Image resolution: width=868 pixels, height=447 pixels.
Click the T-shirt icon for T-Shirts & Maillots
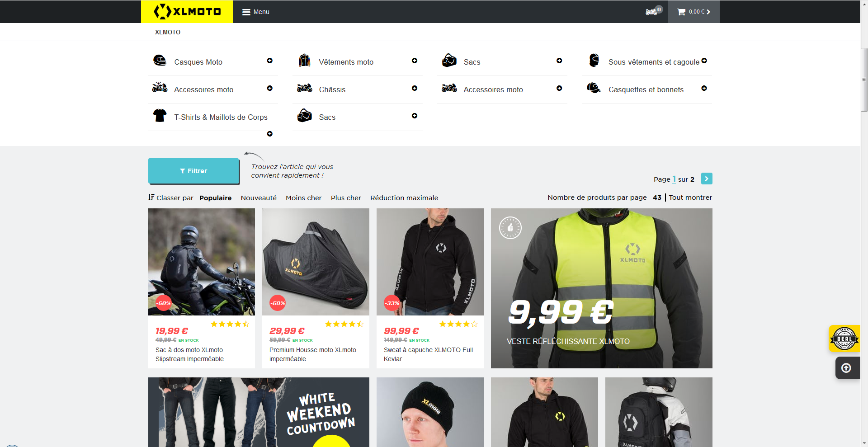coord(160,115)
